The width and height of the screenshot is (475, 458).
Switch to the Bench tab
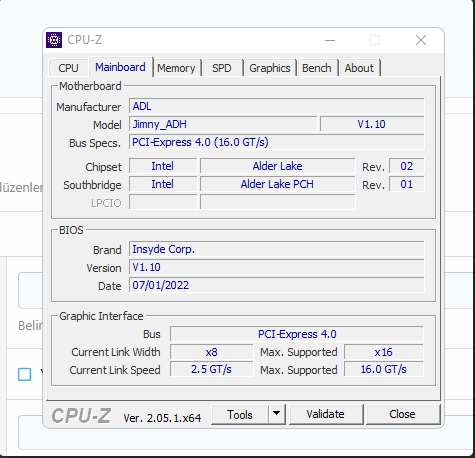317,68
